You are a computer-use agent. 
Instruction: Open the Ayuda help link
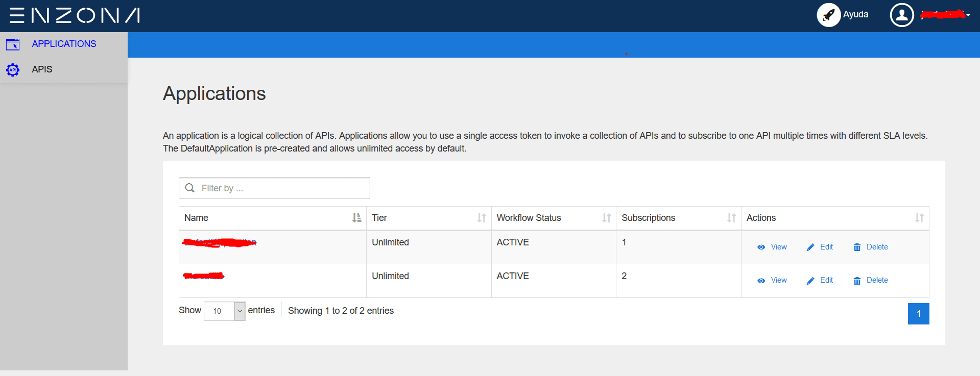[855, 14]
